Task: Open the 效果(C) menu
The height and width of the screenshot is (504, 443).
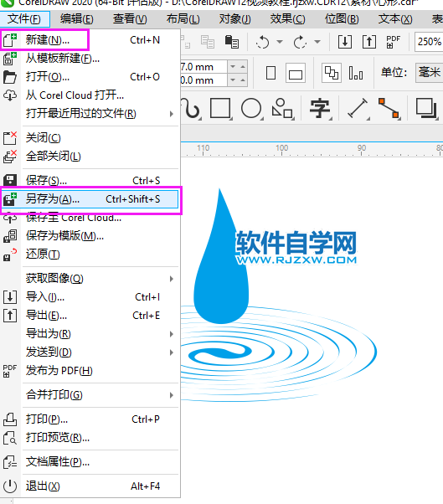Action: [x=287, y=19]
